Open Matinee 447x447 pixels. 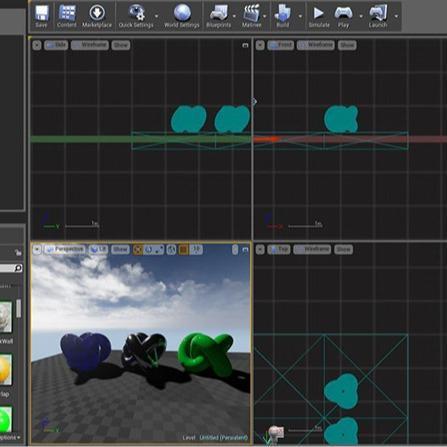(252, 16)
